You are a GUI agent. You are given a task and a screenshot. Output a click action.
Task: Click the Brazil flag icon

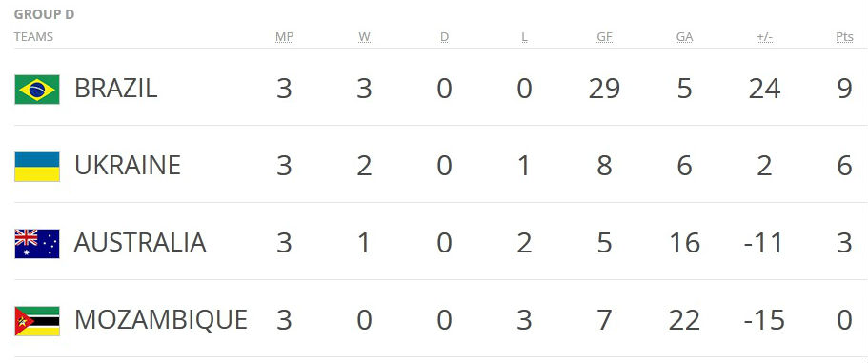click(x=37, y=90)
